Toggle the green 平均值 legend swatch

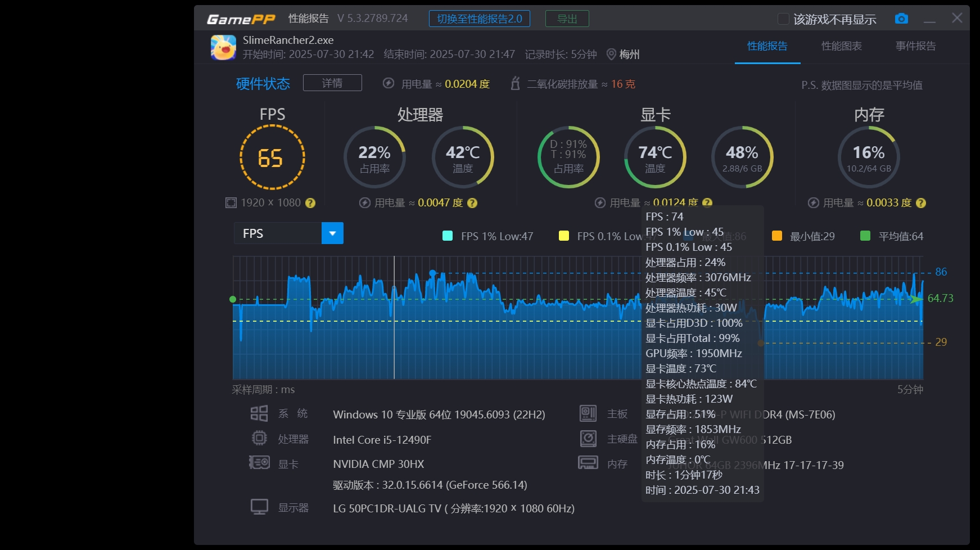pyautogui.click(x=865, y=236)
